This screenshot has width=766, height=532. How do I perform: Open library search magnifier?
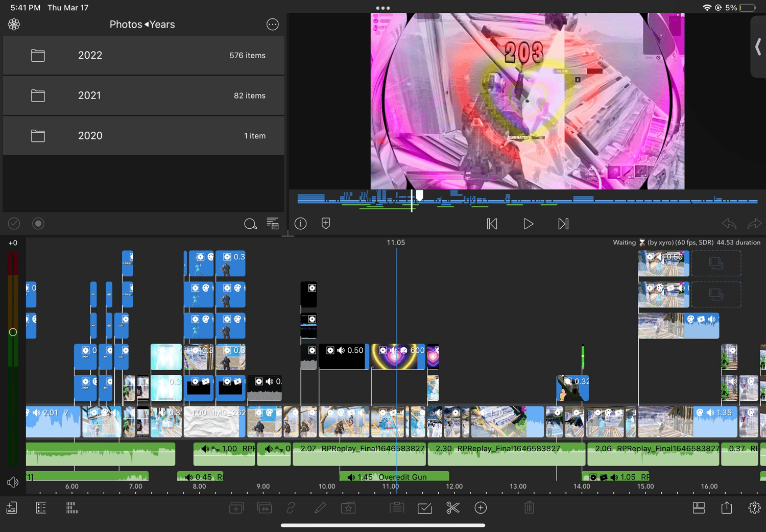pyautogui.click(x=250, y=224)
